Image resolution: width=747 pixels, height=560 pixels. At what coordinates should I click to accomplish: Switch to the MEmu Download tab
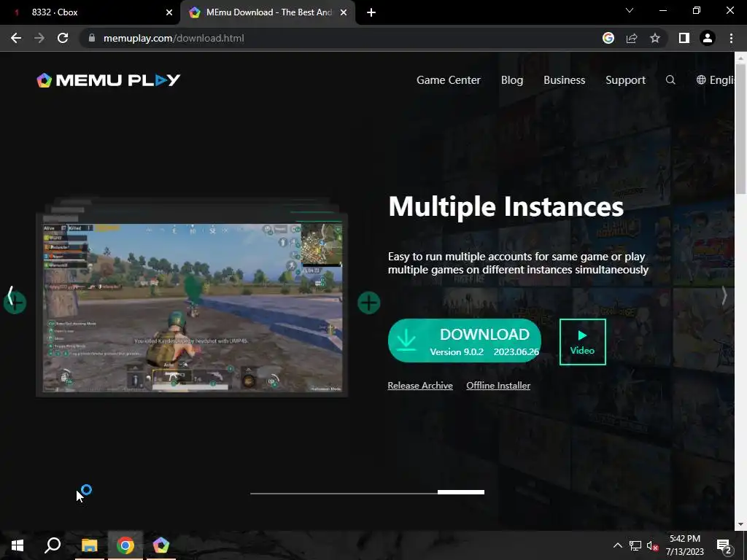pos(268,12)
